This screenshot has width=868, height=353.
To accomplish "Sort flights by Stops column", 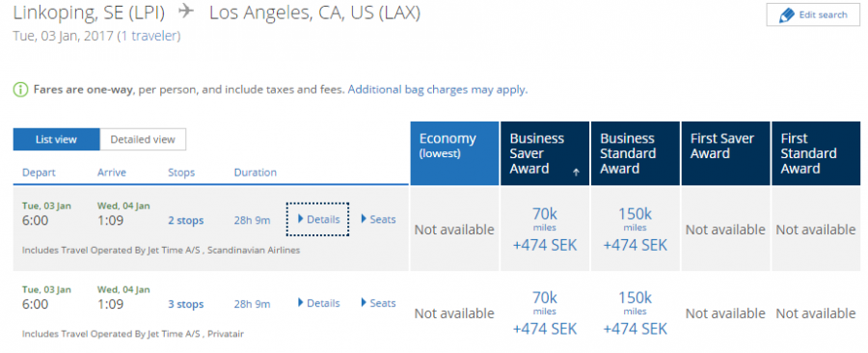I will (181, 173).
